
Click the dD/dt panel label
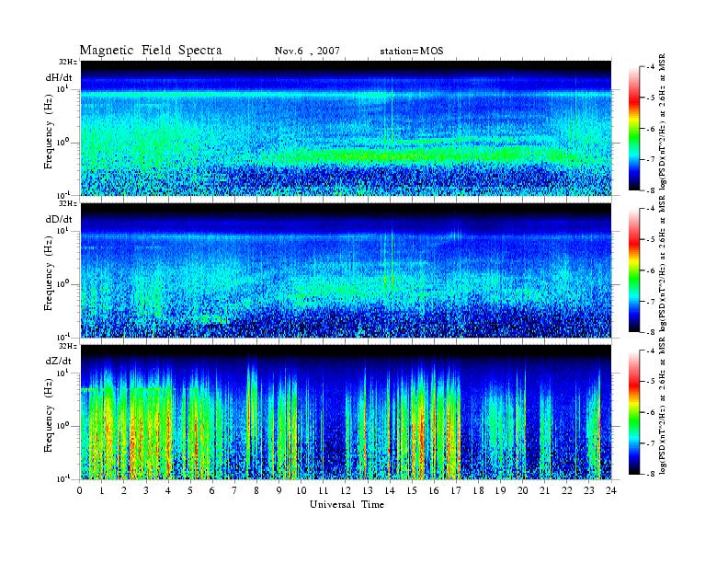pyautogui.click(x=59, y=219)
